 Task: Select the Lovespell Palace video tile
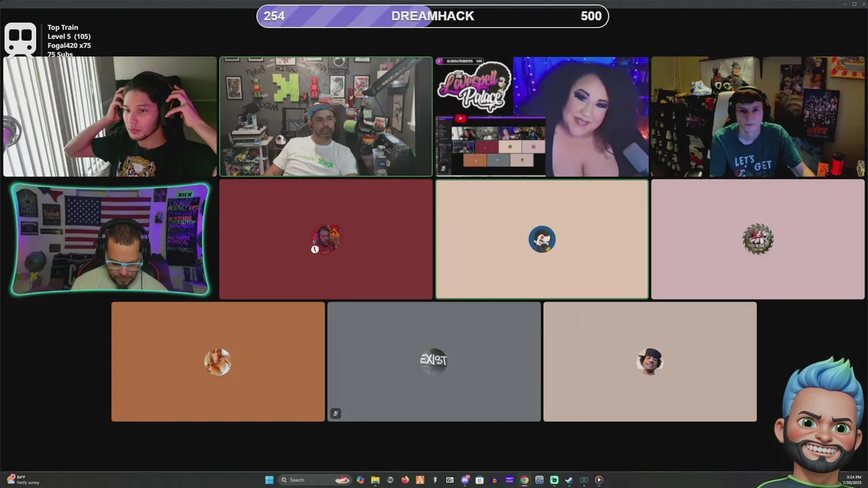point(542,117)
